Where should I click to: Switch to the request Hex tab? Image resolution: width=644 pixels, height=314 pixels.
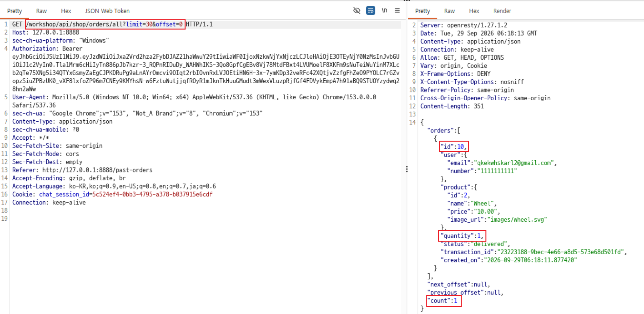[x=66, y=11]
